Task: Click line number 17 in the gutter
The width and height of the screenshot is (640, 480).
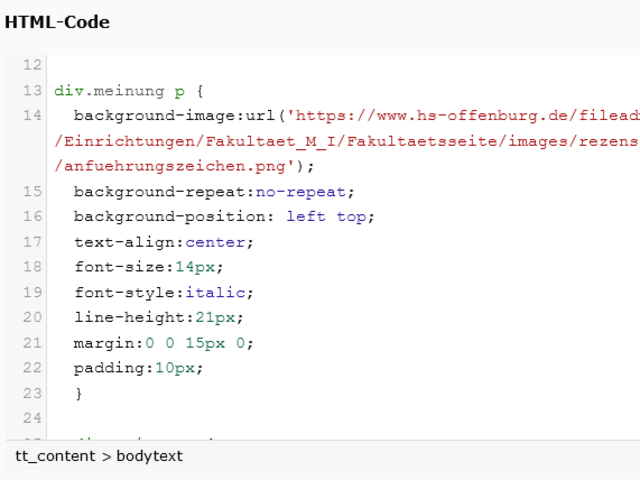Action: pos(32,242)
